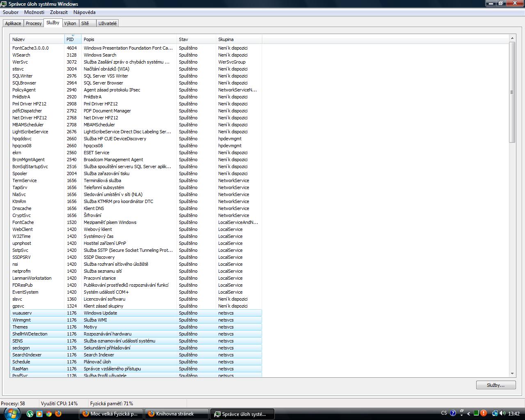
Task: Select the LightScribeService row
Action: (x=136, y=132)
